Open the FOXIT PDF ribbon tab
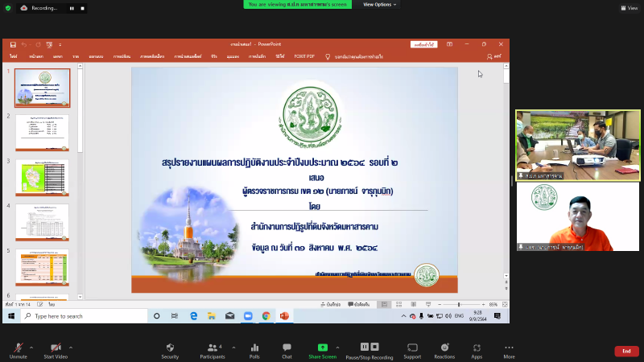644x362 pixels. tap(304, 56)
